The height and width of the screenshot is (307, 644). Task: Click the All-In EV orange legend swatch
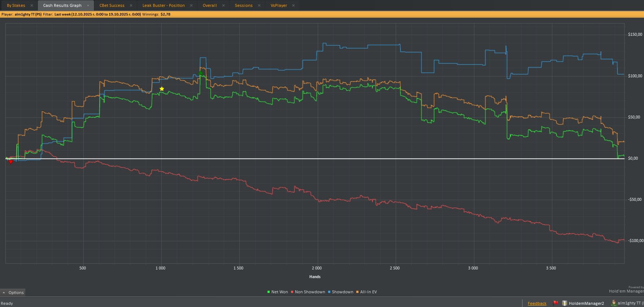click(x=357, y=292)
